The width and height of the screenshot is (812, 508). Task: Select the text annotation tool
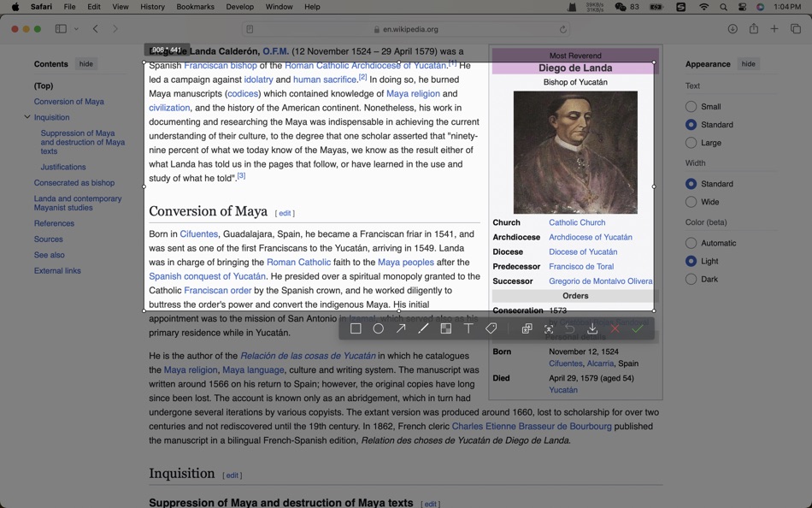click(468, 328)
